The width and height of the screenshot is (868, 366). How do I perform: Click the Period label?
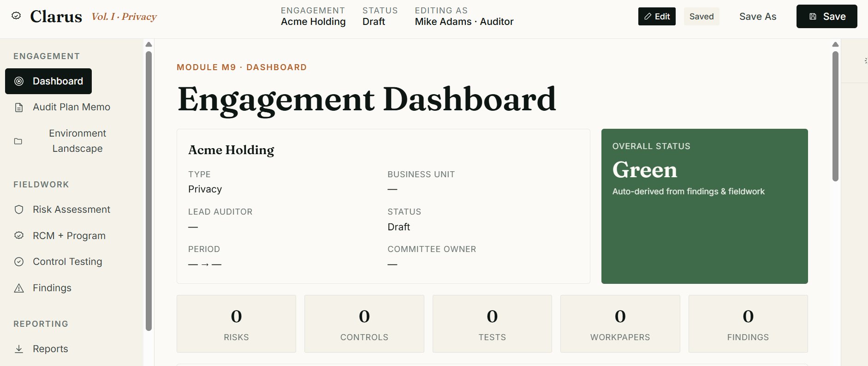click(204, 249)
